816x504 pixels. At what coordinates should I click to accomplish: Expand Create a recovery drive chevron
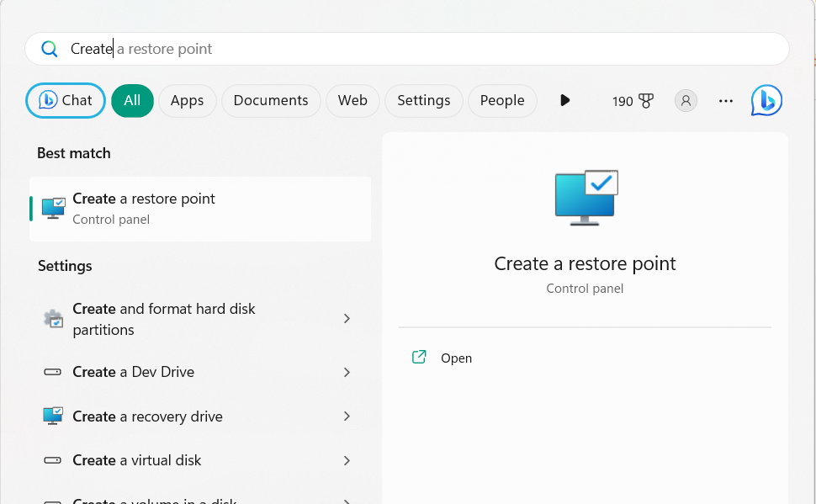347,416
